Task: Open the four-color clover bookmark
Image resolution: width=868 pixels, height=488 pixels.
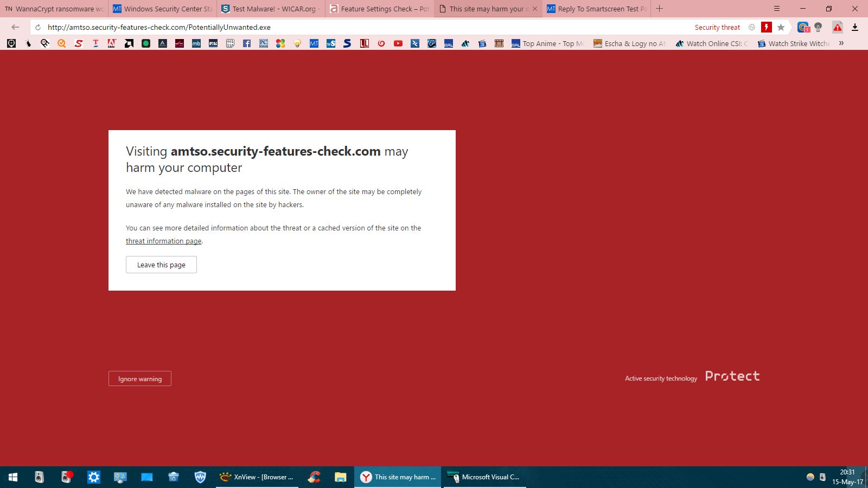Action: pos(280,43)
